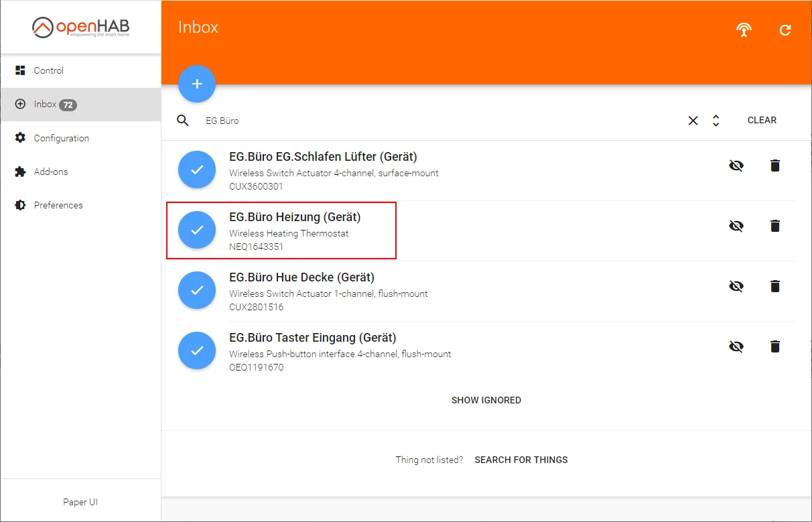Select the EG.Büro Hue Decke (Gerät) title

301,277
